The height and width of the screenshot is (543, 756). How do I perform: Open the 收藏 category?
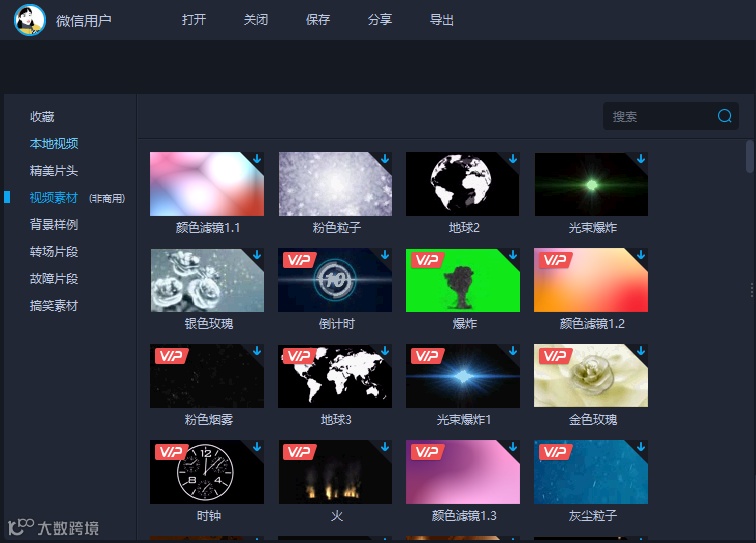coord(42,116)
